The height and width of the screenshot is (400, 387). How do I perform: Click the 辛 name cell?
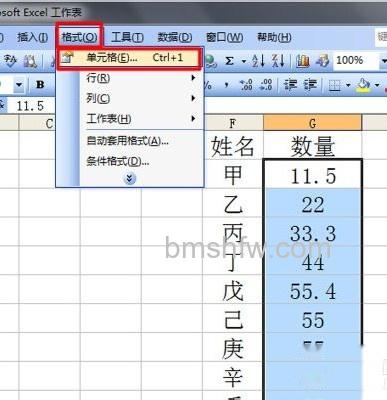click(233, 376)
